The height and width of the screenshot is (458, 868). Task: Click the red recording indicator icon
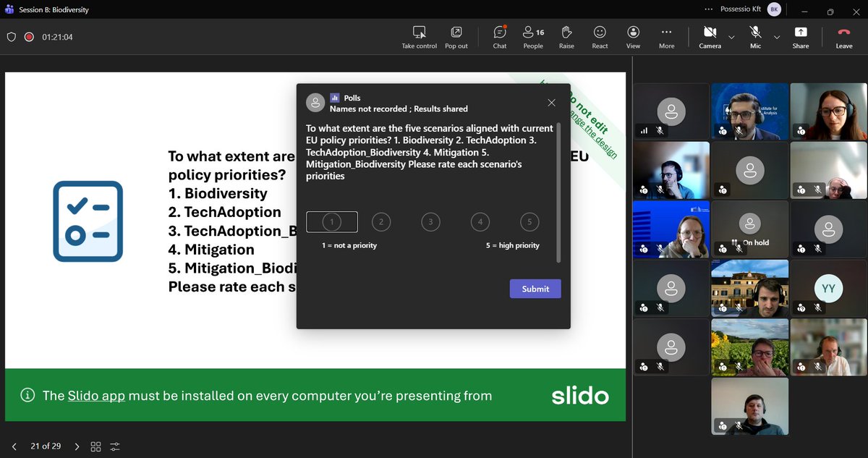(x=29, y=37)
